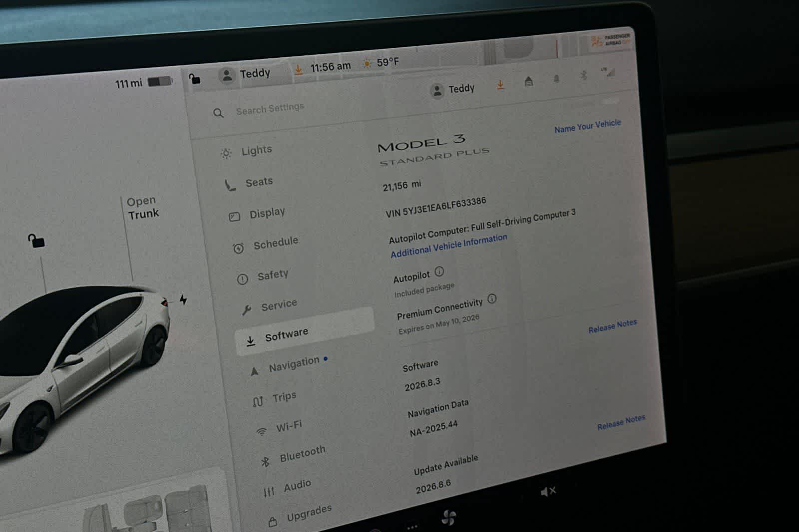Tap the 59°F temperature reading

coord(388,62)
